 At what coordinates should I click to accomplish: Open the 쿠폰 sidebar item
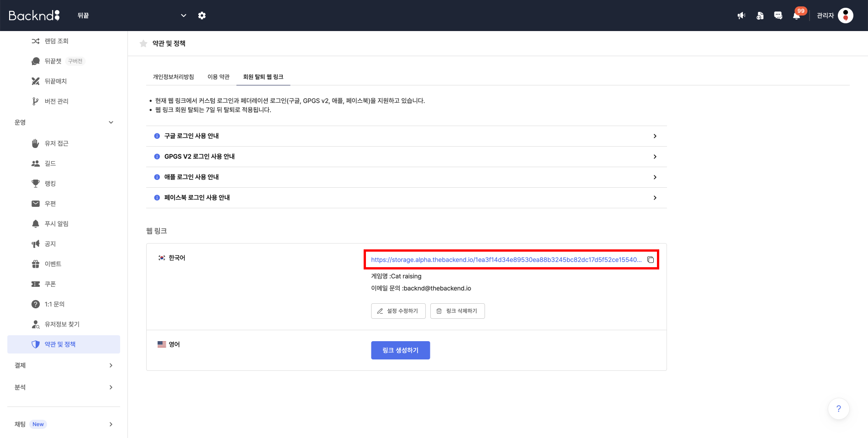(x=50, y=284)
